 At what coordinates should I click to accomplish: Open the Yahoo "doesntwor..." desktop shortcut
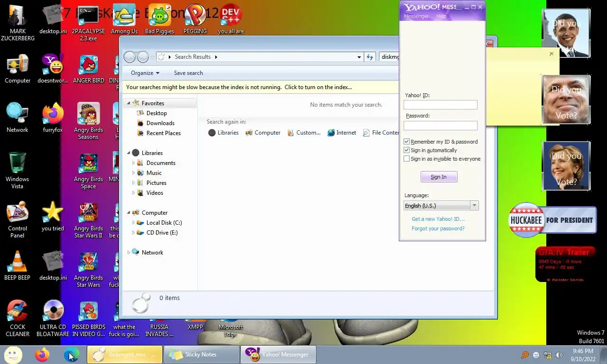(x=53, y=69)
